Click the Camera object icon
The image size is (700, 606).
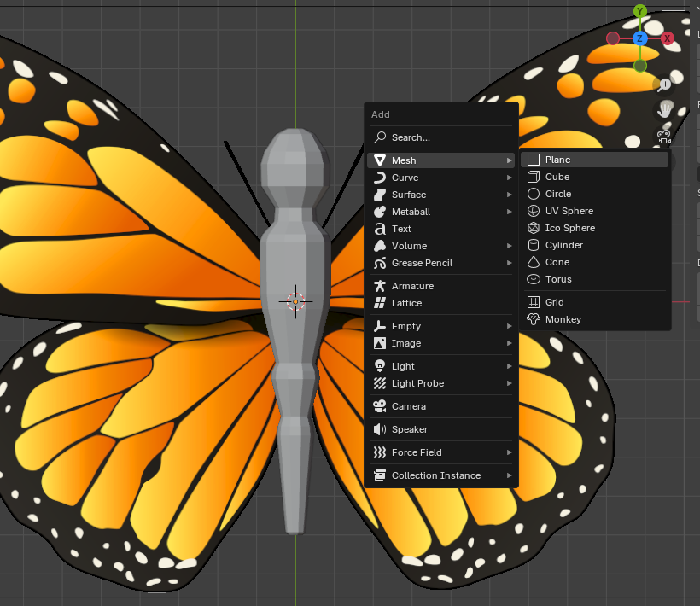point(380,406)
